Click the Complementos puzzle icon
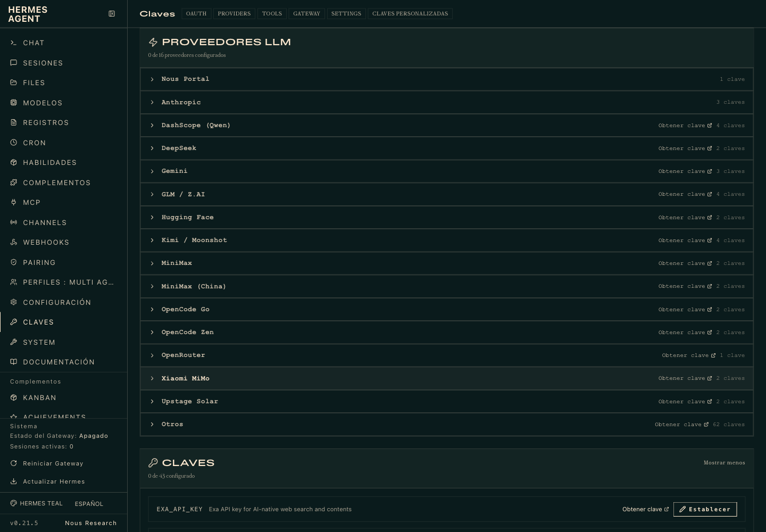 (14, 182)
